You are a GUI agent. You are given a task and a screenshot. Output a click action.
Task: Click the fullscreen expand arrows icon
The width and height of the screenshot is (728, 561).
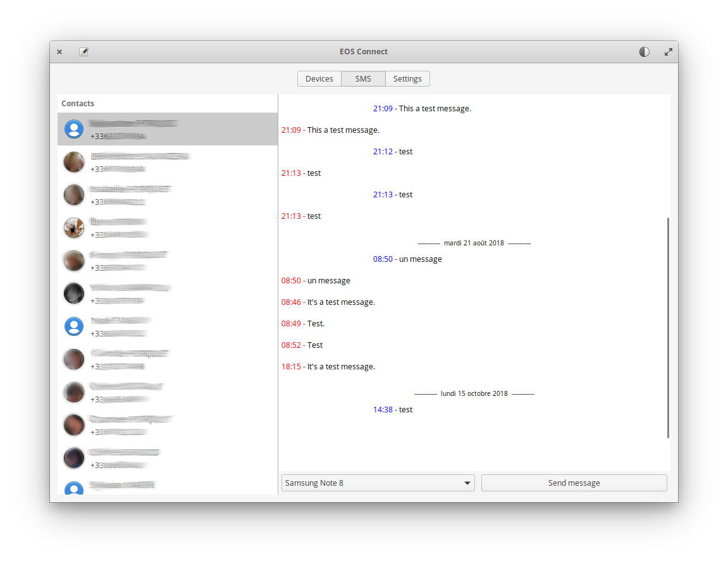point(668,52)
